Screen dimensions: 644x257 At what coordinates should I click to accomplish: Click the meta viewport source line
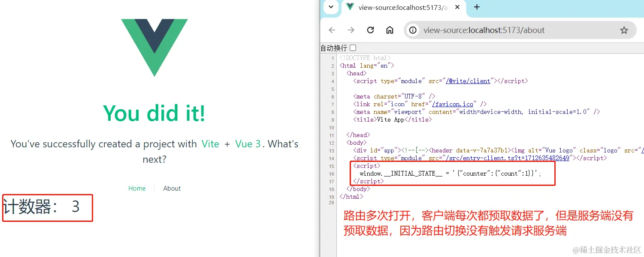click(476, 112)
